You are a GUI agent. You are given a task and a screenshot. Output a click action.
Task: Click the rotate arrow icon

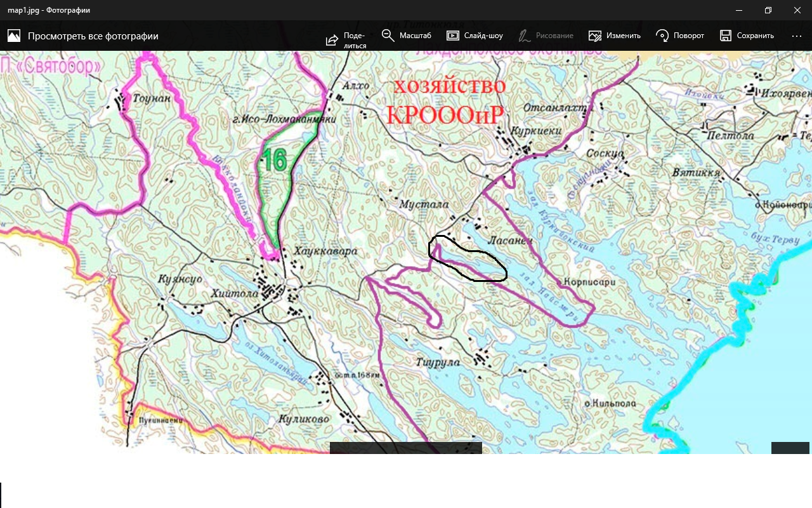tap(662, 36)
